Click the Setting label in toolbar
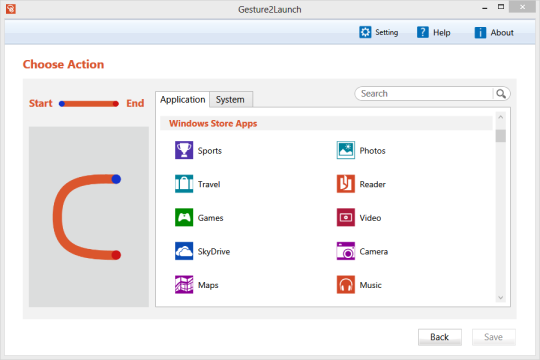The height and width of the screenshot is (360, 540). (x=387, y=32)
